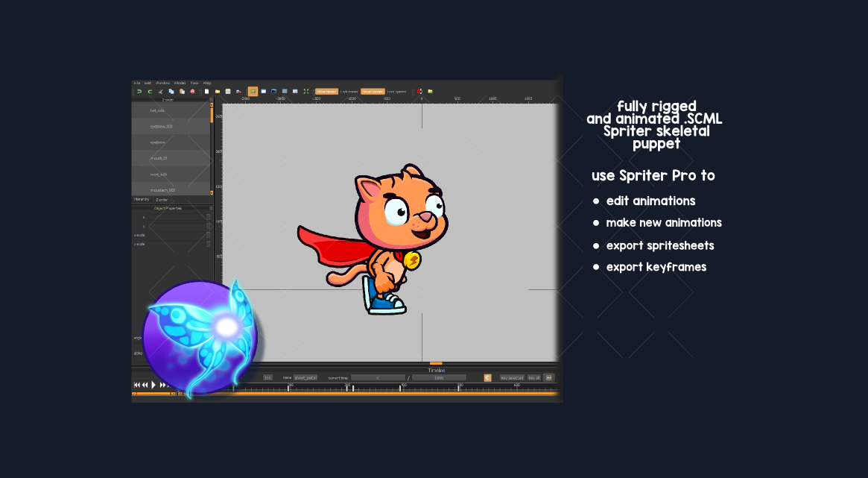The image size is (868, 478).
Task: Click the icon button right of key all
Action: pyautogui.click(x=548, y=378)
